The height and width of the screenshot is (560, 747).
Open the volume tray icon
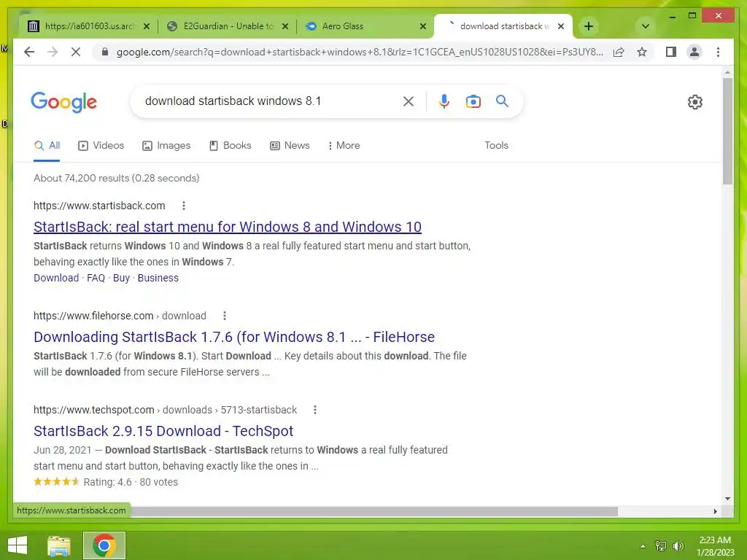coord(678,546)
